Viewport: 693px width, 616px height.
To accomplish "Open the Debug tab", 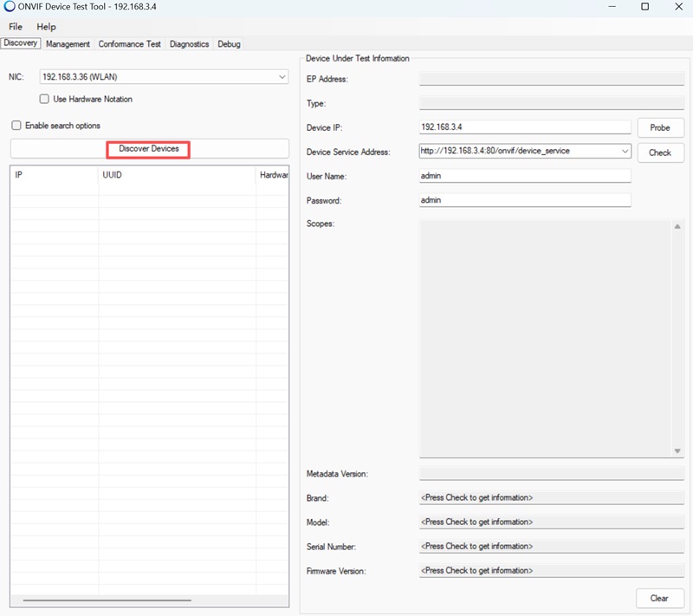I will pyautogui.click(x=229, y=44).
